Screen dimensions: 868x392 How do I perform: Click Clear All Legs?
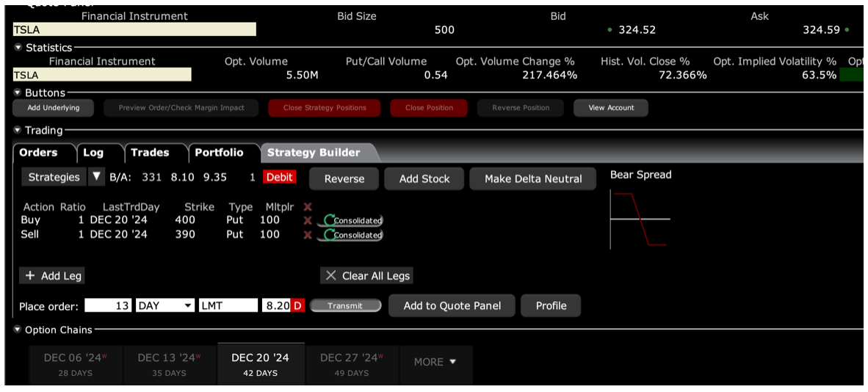(x=366, y=276)
